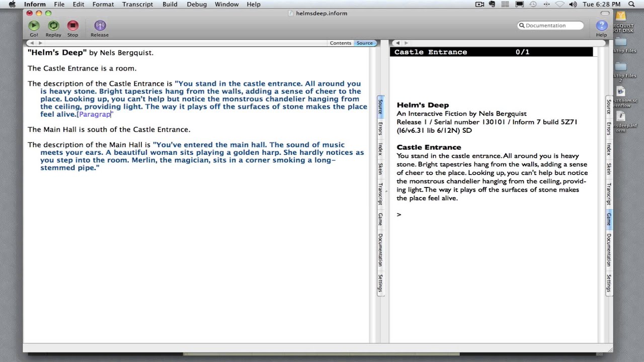Open the blue Help question mark icon

pos(601,26)
